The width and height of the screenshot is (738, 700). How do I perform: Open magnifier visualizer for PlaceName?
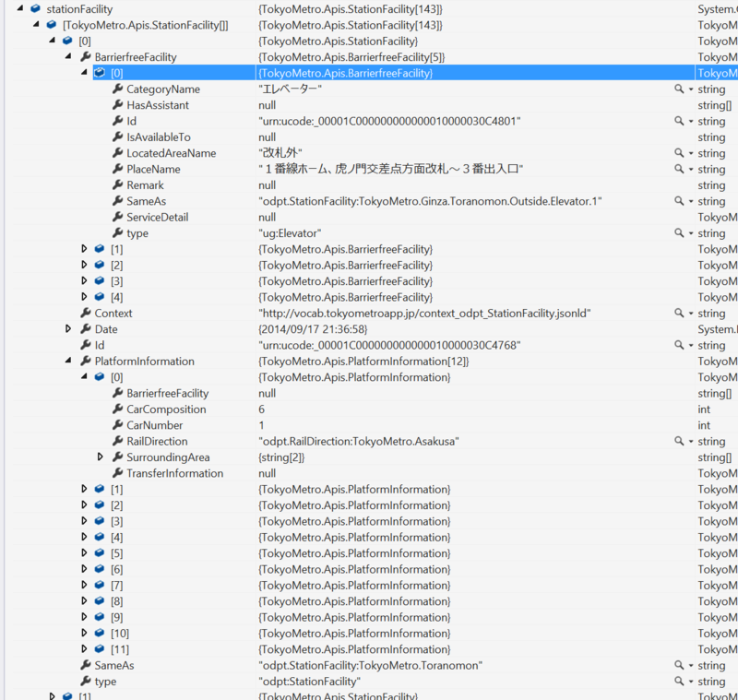[679, 169]
